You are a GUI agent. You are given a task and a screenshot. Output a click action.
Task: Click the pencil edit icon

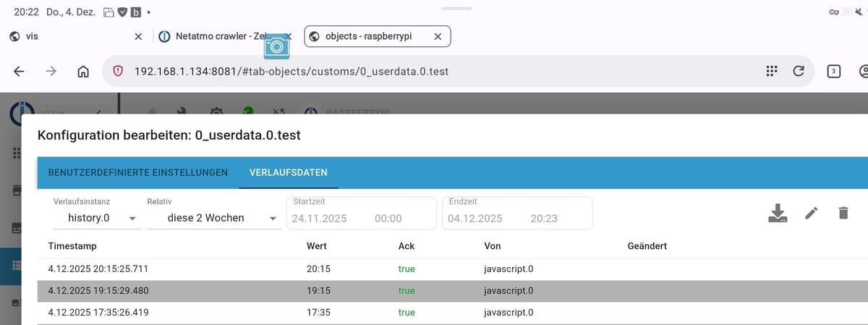812,213
